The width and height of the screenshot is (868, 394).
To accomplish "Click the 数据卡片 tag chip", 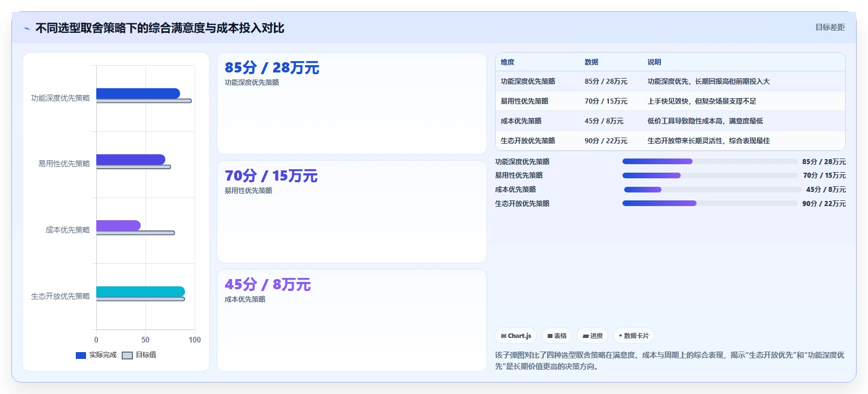I will 634,336.
